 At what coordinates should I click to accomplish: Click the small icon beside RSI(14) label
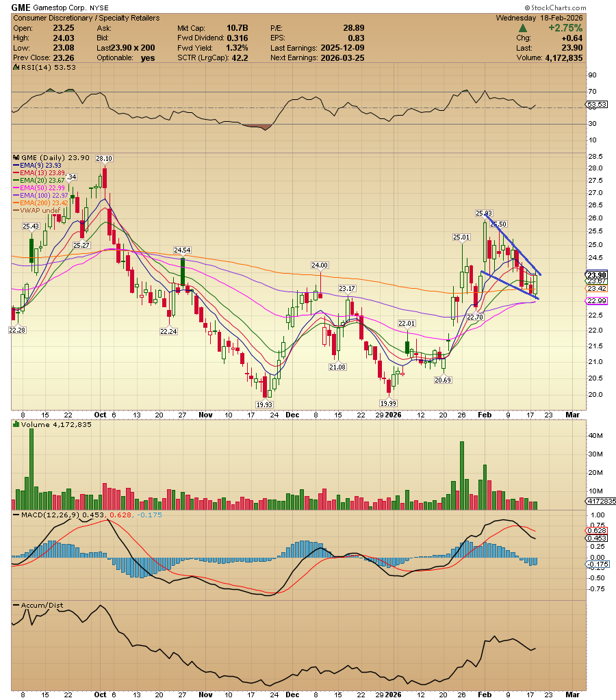16,68
